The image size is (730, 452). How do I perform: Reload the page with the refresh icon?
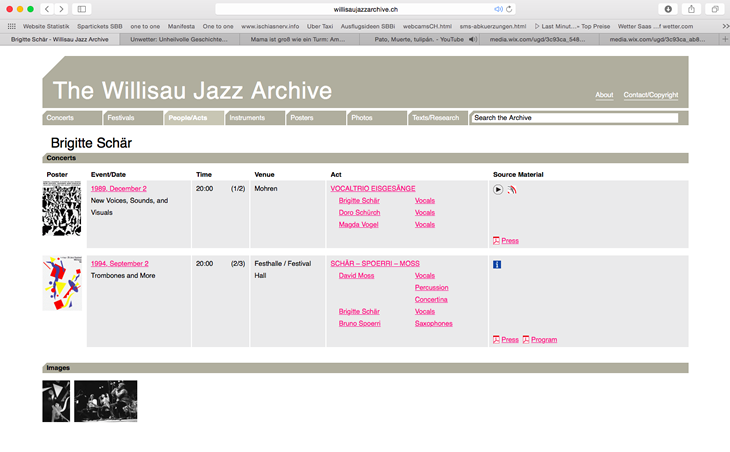(509, 9)
